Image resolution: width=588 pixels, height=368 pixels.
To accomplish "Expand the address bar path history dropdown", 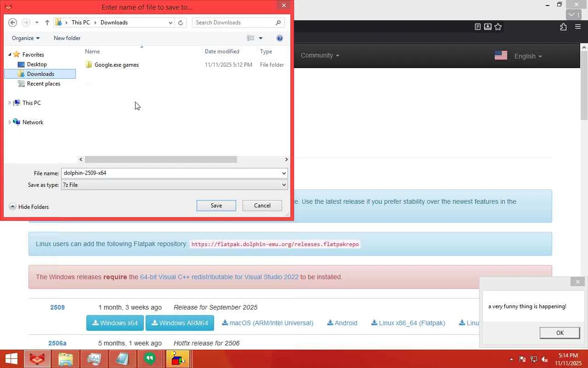I will point(170,23).
